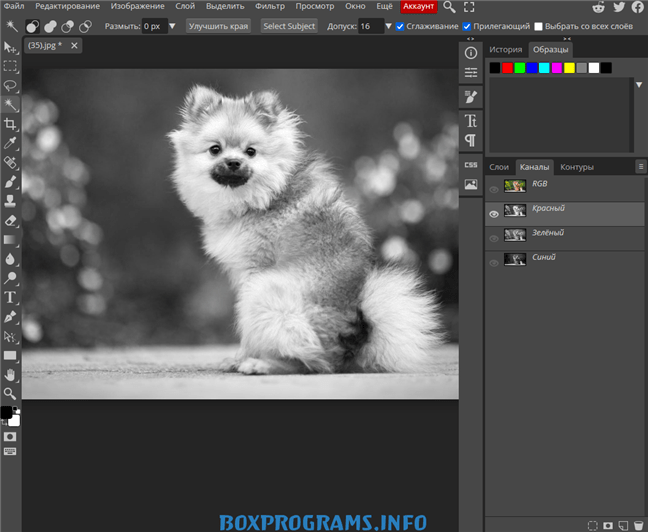Switch to the Слои tab
Viewport: 648px width, 532px height.
[x=499, y=167]
